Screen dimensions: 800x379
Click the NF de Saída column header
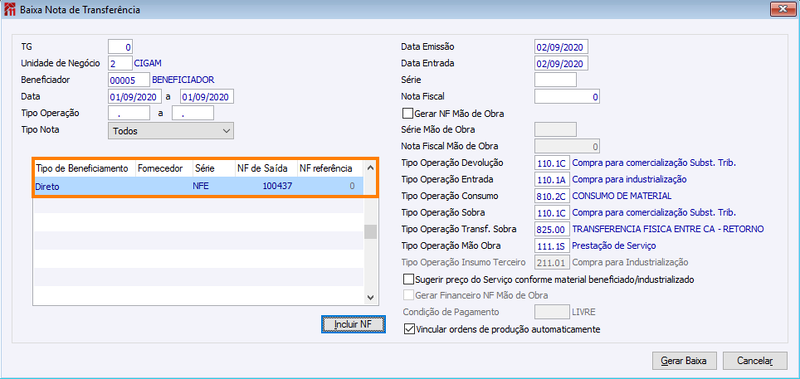click(265, 168)
